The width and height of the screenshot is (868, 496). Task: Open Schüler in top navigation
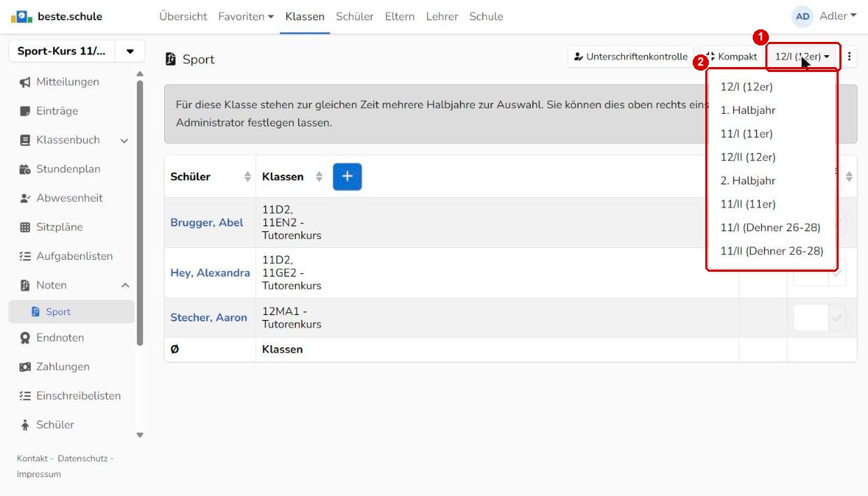[355, 16]
